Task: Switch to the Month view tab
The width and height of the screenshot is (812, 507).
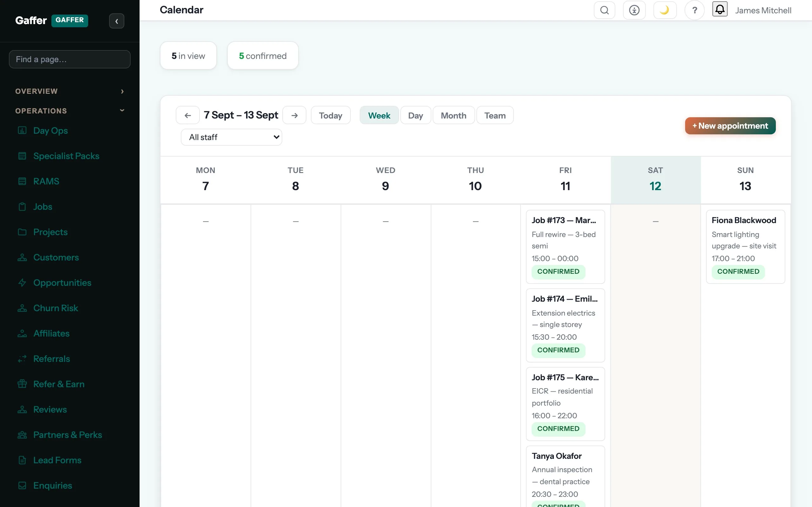Action: (x=453, y=115)
